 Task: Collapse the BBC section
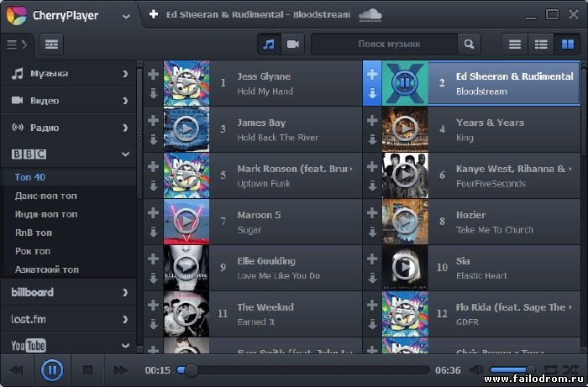69,154
